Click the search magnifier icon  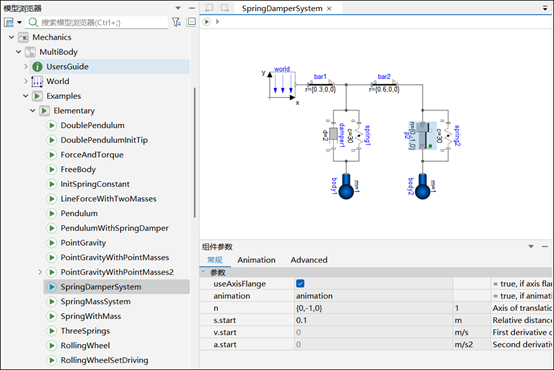pos(33,23)
